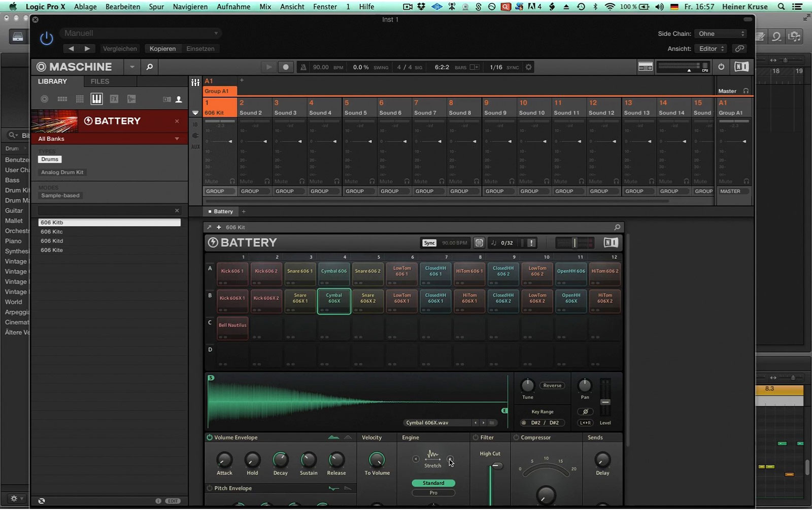Toggle the Volume Envelope power switch
This screenshot has height=511, width=812.
tap(210, 437)
